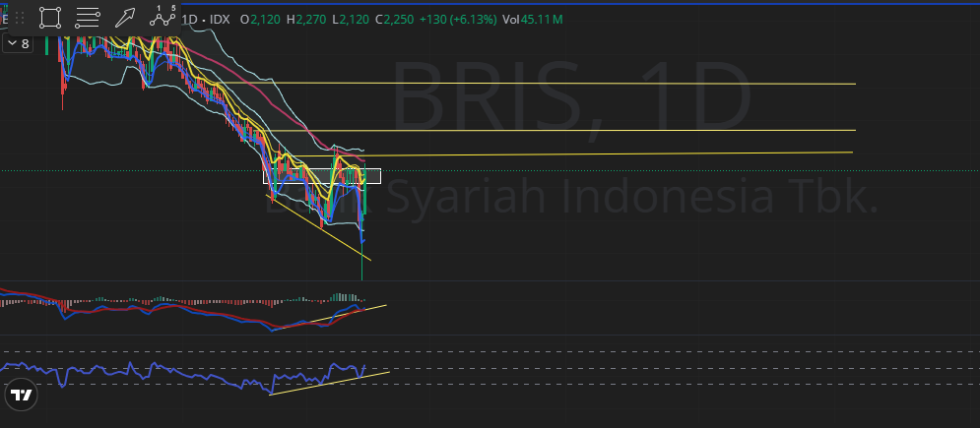The width and height of the screenshot is (980, 428).
Task: Open the TradingView logo link
Action: (22, 395)
